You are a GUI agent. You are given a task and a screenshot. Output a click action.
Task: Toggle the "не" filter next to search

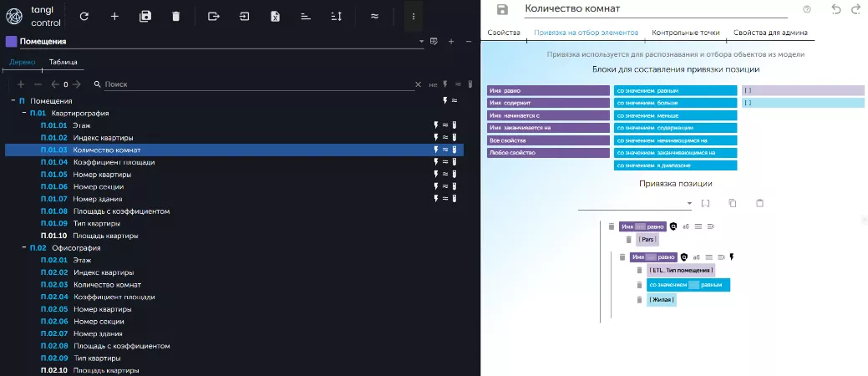click(x=433, y=84)
